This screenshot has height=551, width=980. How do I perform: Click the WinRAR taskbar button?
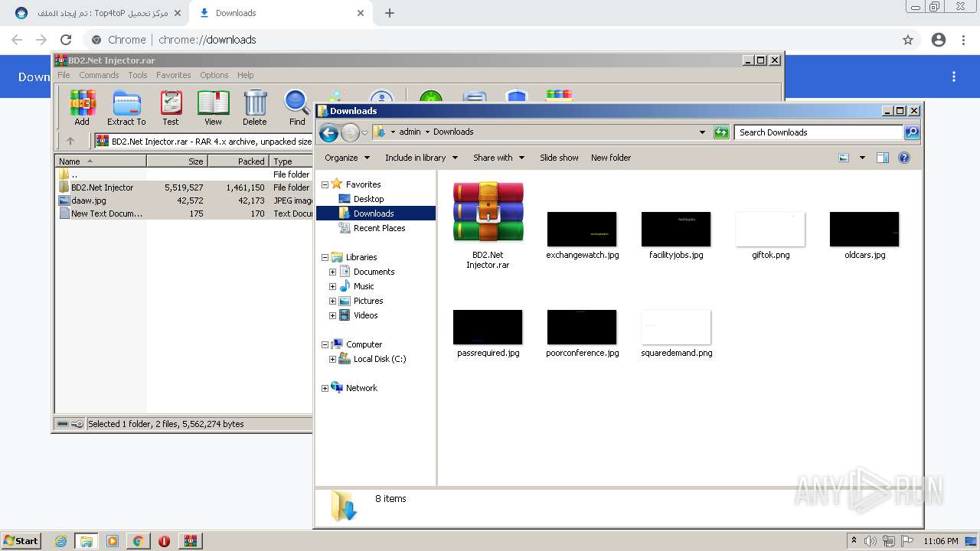coord(190,541)
